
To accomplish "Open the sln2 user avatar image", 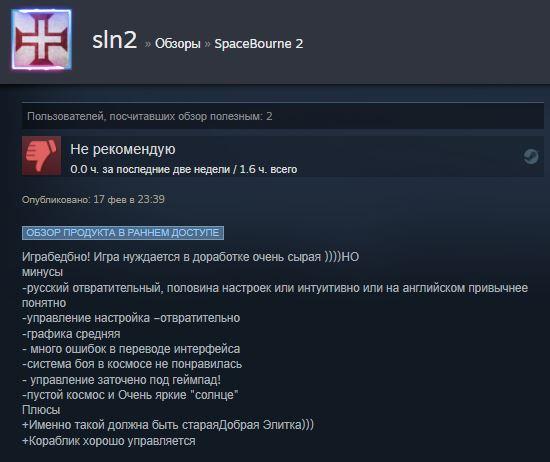I will (x=41, y=40).
